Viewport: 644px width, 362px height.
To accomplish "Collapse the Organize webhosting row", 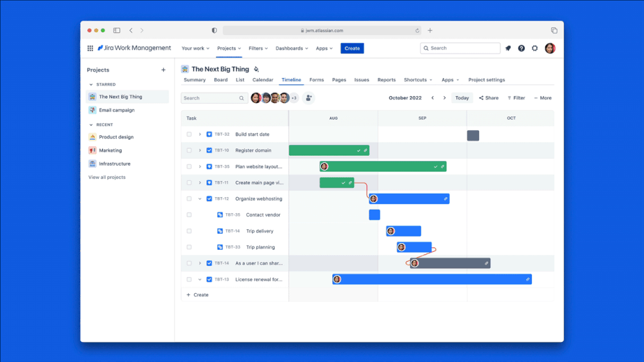I will point(200,198).
